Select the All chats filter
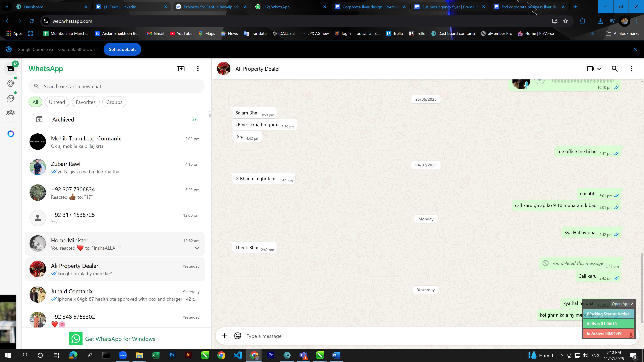Viewport: 644px width, 362px height. [x=35, y=102]
